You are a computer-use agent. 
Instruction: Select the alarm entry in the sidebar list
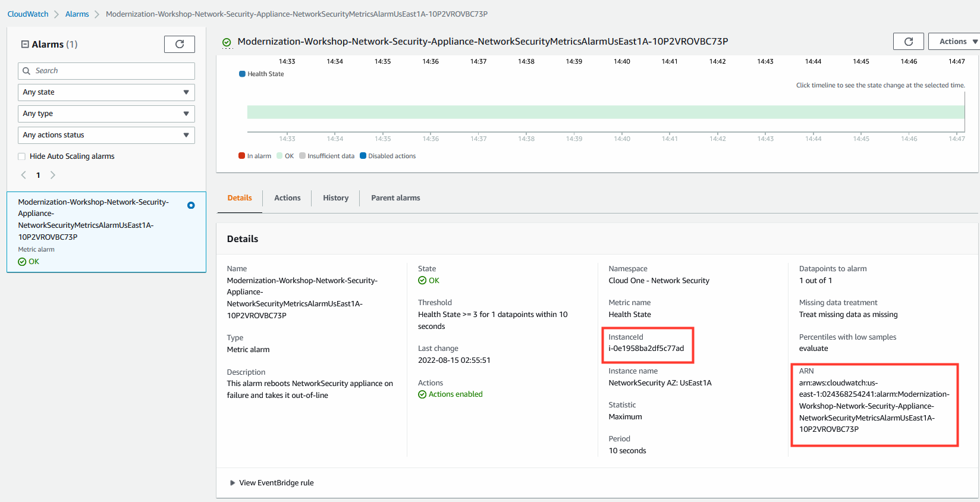pos(106,232)
